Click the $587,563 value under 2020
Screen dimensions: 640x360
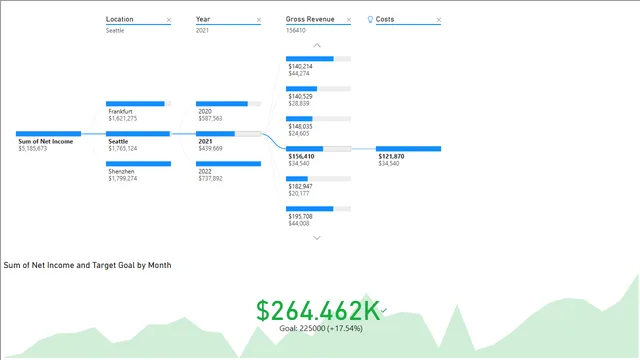coord(210,118)
